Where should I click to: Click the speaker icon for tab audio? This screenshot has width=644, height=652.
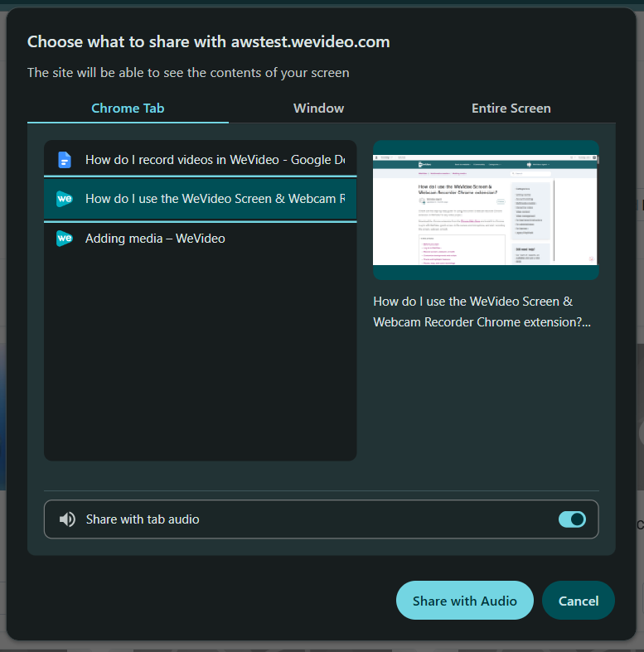click(67, 519)
